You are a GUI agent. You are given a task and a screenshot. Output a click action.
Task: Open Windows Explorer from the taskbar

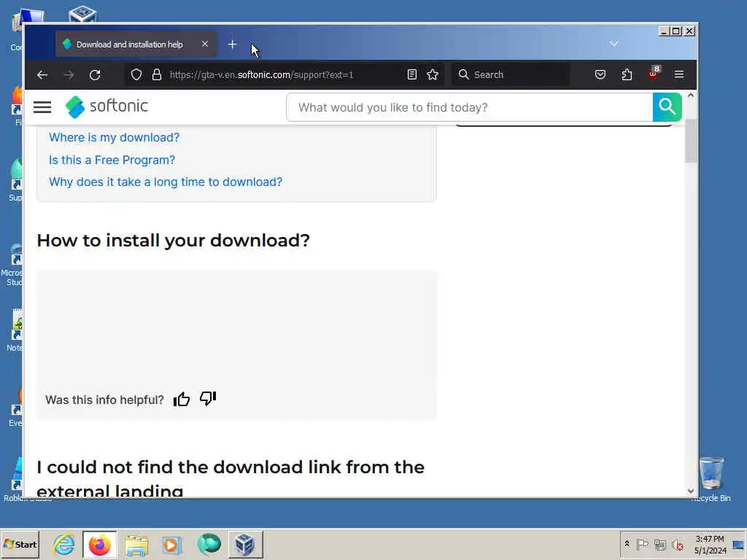[x=136, y=544]
